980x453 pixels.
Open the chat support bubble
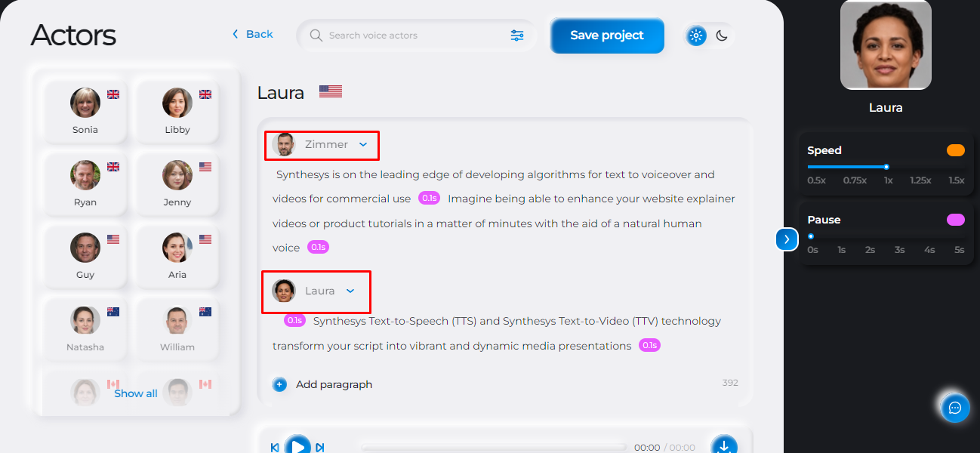point(955,408)
